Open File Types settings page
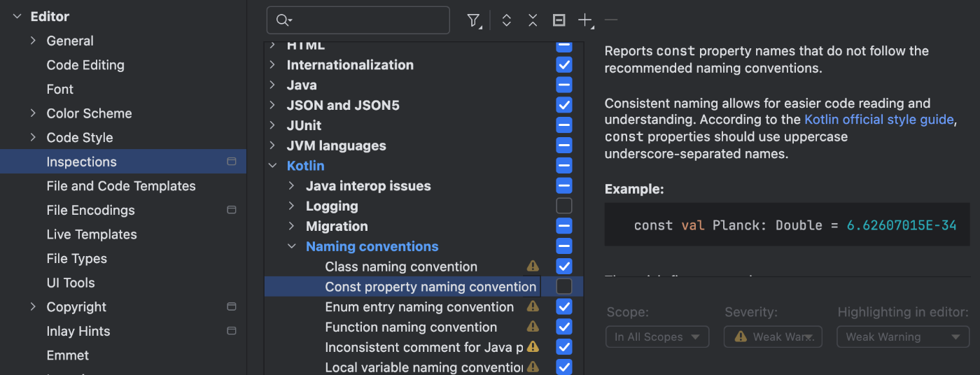 (77, 258)
